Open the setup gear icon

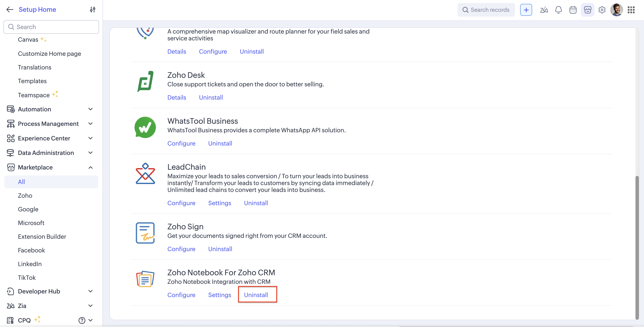coord(602,10)
